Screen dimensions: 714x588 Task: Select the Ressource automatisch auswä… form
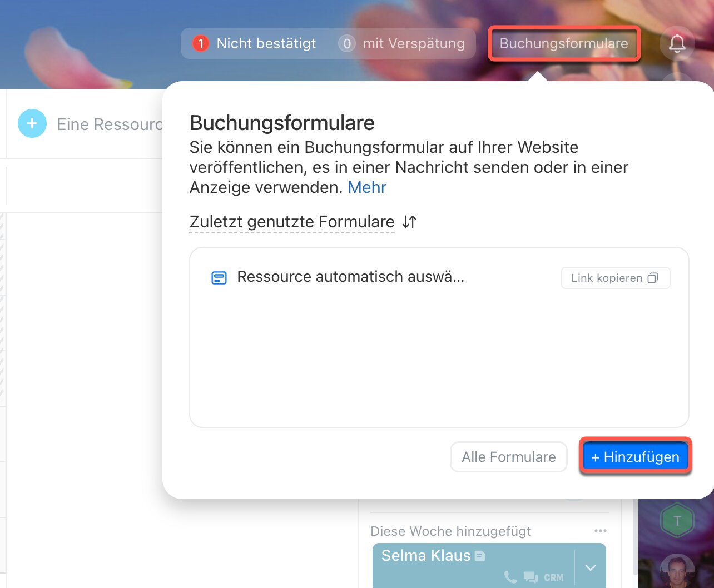point(350,277)
